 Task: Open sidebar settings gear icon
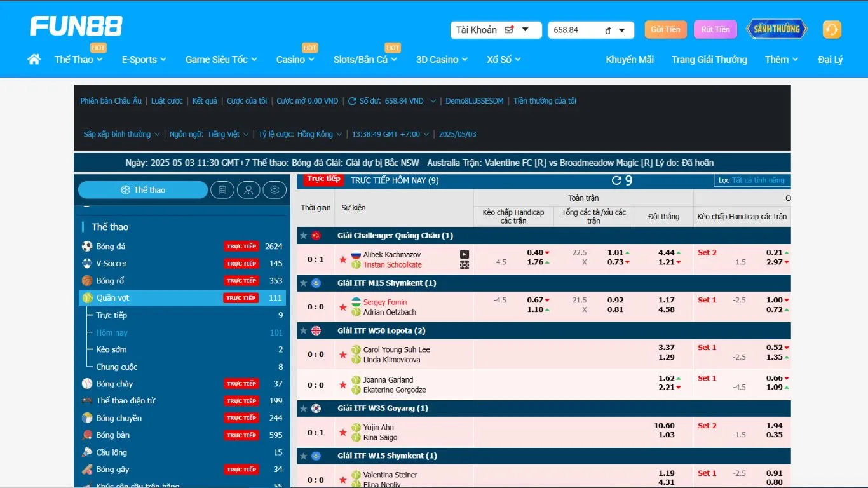pyautogui.click(x=275, y=190)
